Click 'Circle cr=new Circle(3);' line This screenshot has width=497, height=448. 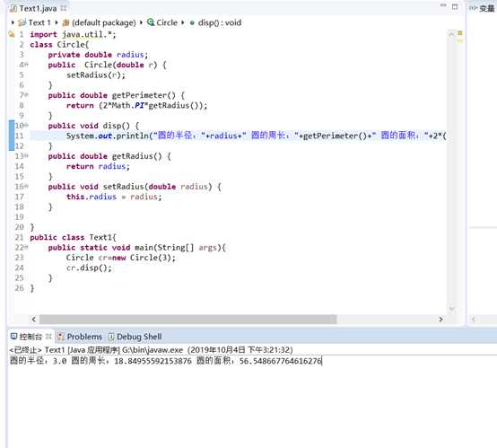click(121, 258)
